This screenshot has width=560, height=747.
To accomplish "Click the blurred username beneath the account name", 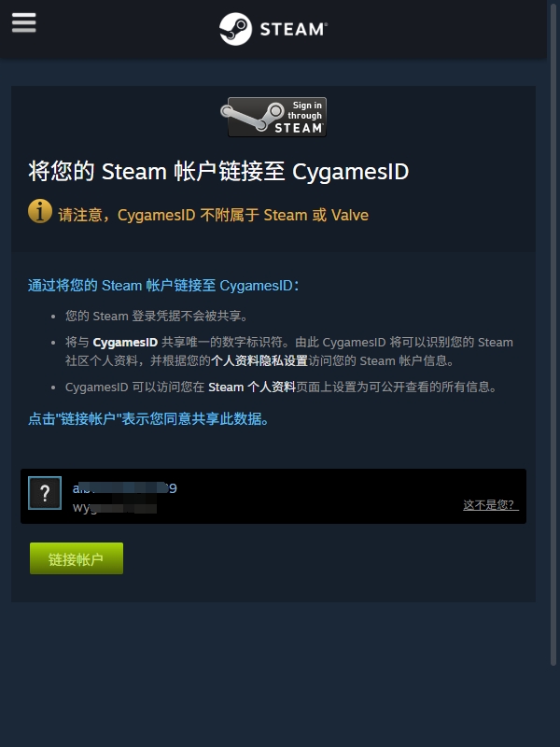I will click(114, 507).
